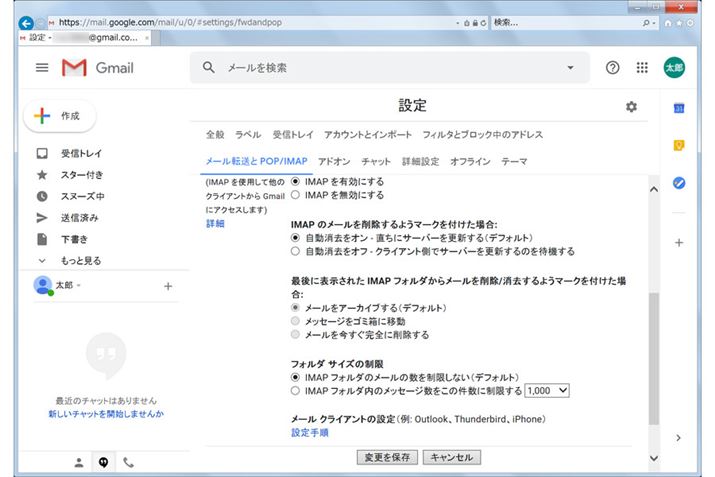The image size is (715, 477).
Task: Open Google Calendar in side panel
Action: [x=678, y=108]
